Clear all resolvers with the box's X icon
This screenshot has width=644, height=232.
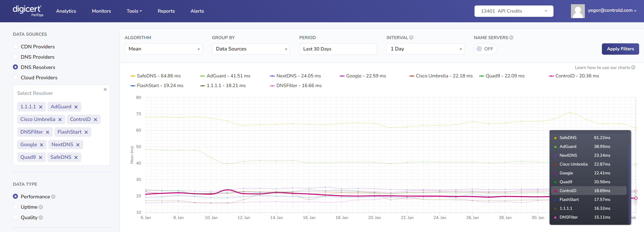(x=105, y=89)
